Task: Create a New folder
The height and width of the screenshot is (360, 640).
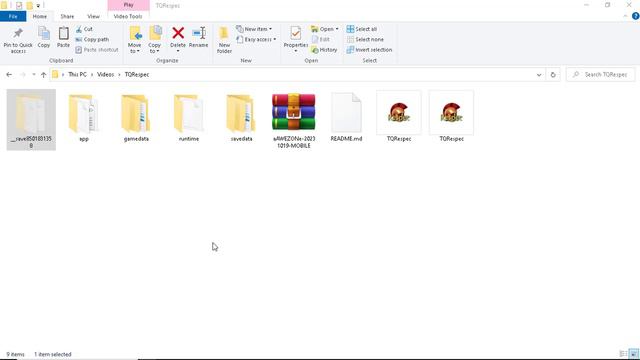Action: point(224,40)
